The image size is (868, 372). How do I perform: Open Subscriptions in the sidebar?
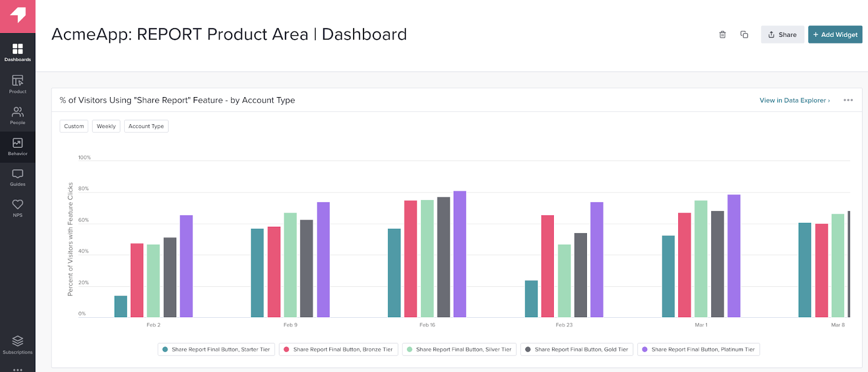click(x=17, y=344)
